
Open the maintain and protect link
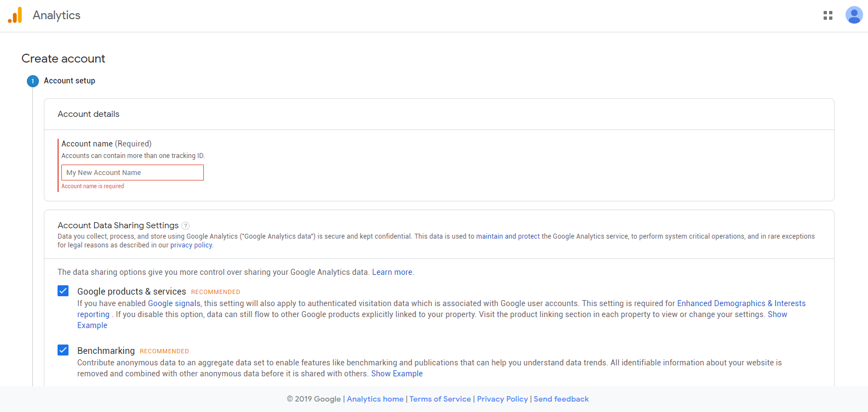pyautogui.click(x=508, y=236)
